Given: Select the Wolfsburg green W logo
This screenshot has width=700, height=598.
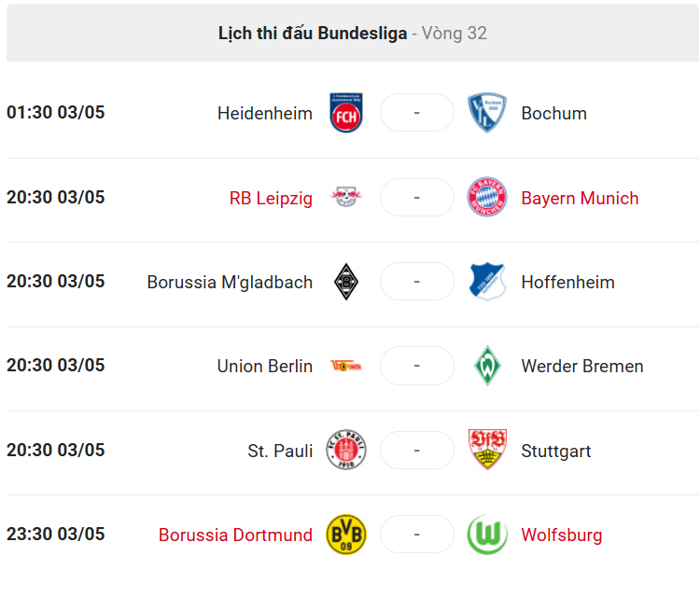Looking at the screenshot, I should pos(487,535).
